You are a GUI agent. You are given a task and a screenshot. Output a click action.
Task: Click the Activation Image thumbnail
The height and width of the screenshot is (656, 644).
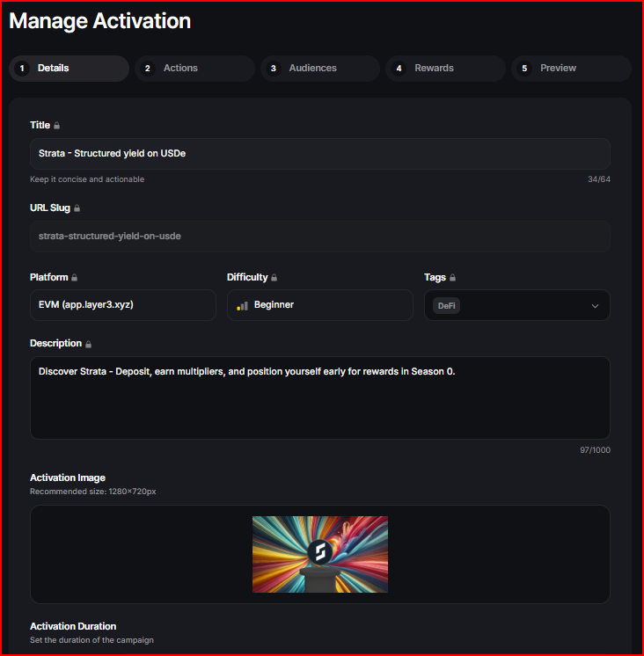coord(320,554)
